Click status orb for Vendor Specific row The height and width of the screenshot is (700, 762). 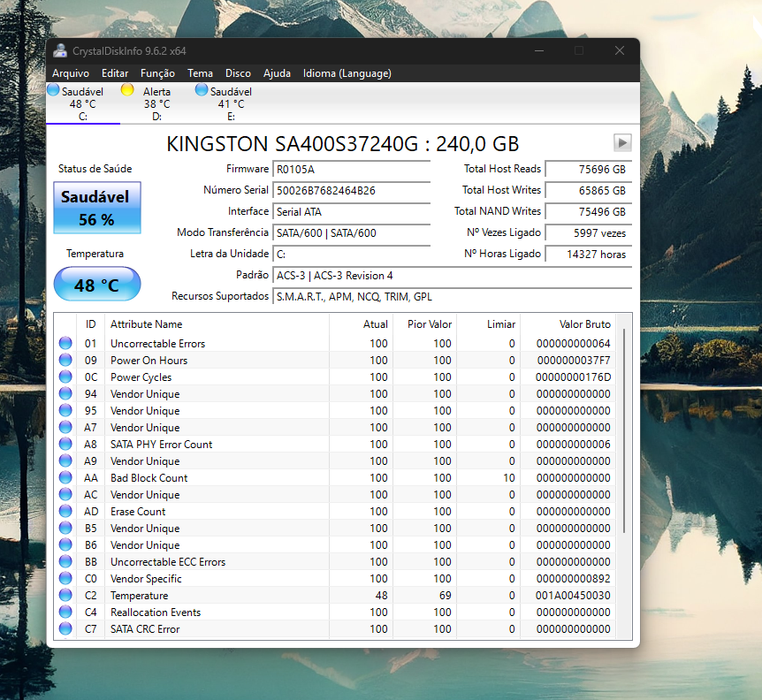tap(65, 579)
